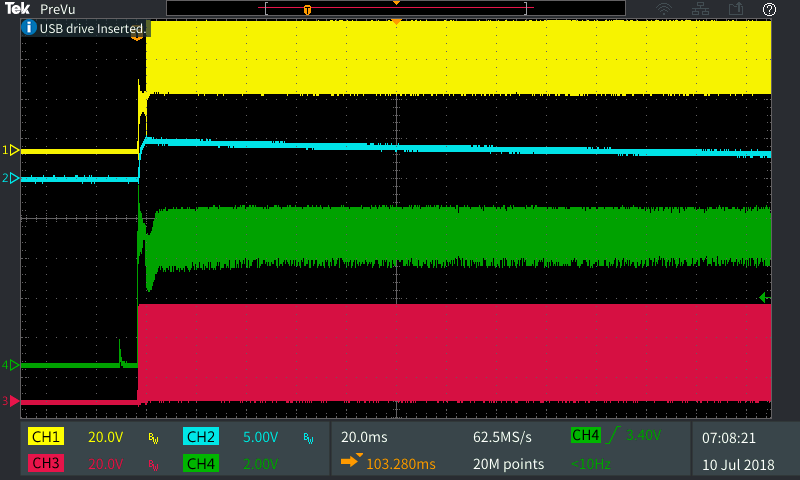The width and height of the screenshot is (800, 480).
Task: Click the CH4 green channel badge near 2.00V
Action: pyautogui.click(x=201, y=463)
